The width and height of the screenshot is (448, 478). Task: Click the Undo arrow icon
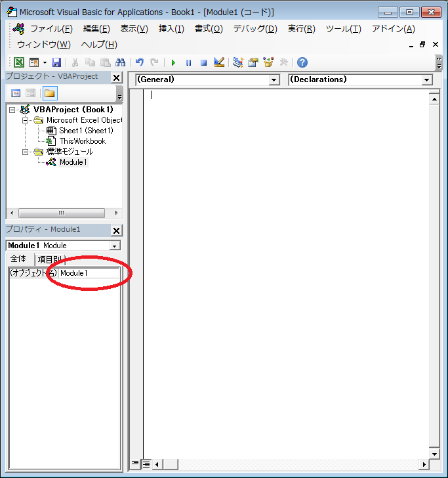(x=140, y=62)
